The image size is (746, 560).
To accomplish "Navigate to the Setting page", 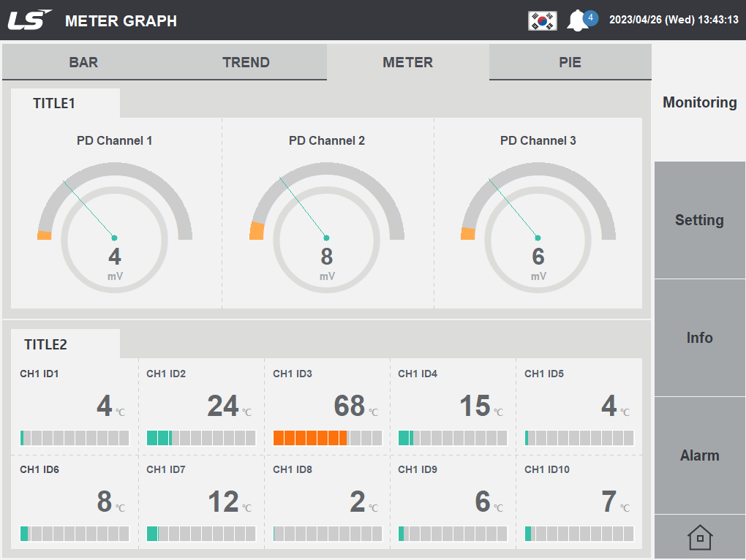I will [x=698, y=220].
